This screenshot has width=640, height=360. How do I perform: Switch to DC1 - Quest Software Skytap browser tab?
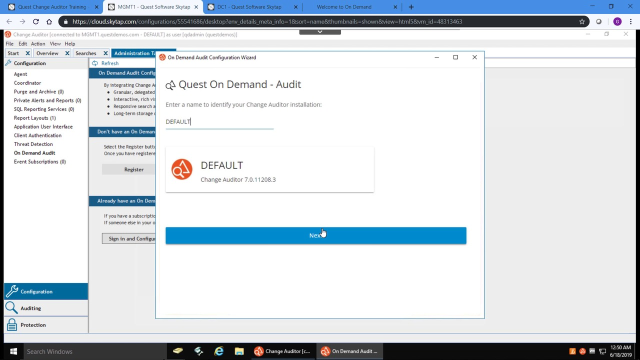(249, 7)
